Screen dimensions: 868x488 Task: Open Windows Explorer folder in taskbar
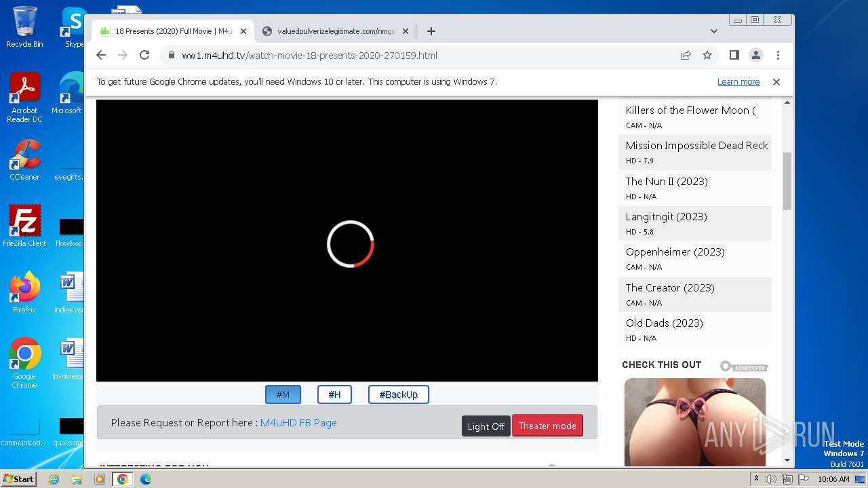(77, 479)
